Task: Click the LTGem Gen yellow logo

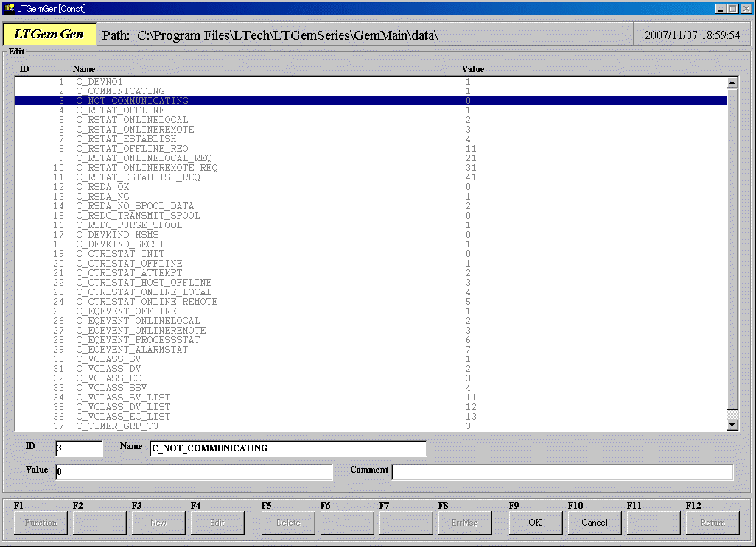Action: 49,35
